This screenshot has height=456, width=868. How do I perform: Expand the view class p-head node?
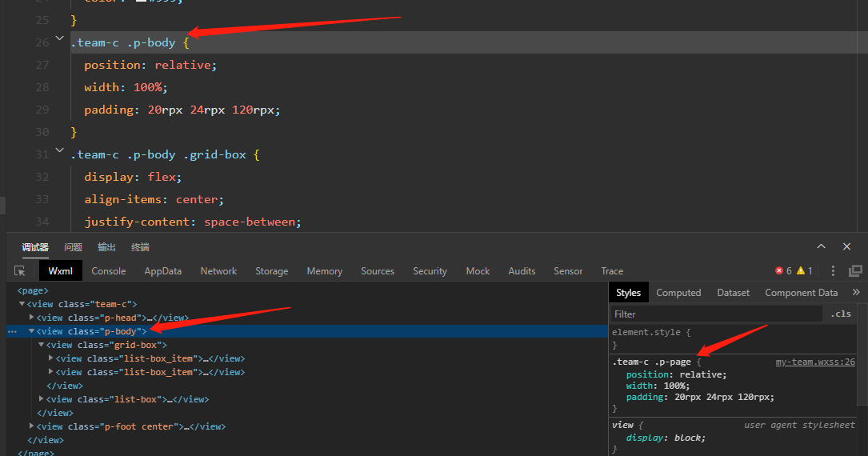[31, 317]
